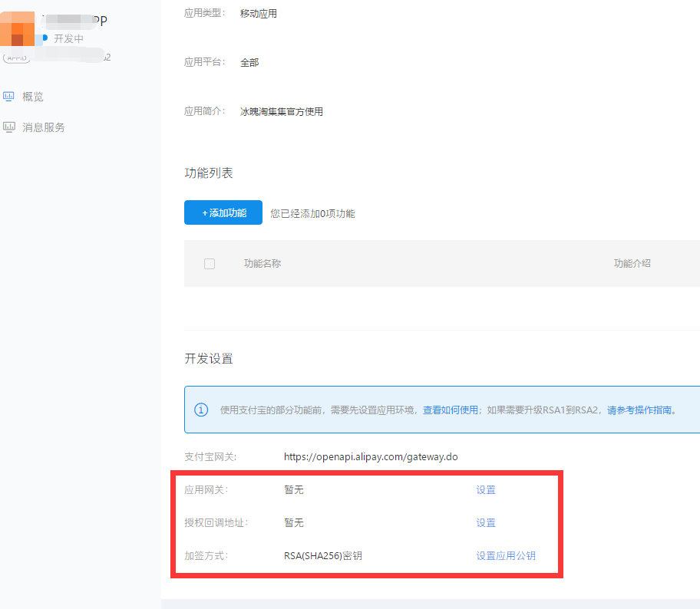Click the 功能名称 column header
The image size is (700, 609).
(262, 263)
